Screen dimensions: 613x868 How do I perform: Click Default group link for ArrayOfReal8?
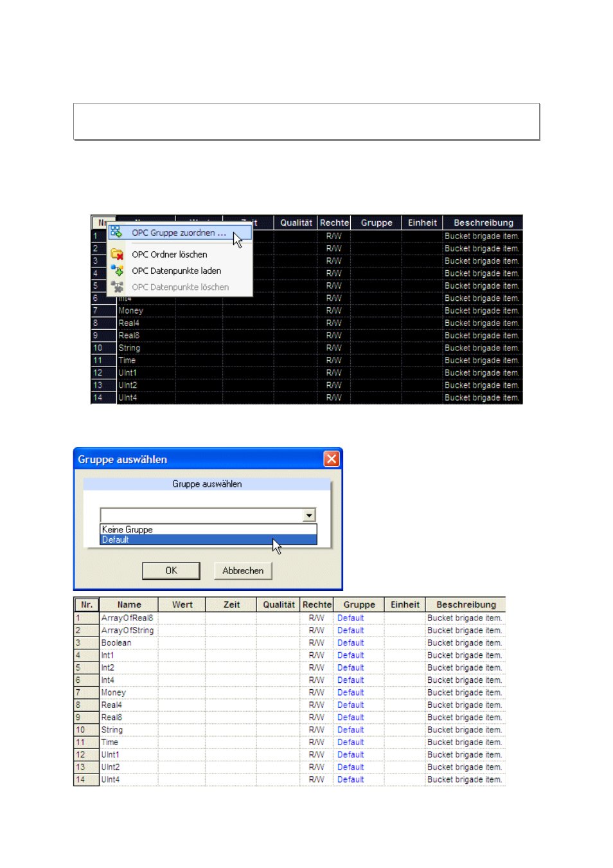click(x=351, y=618)
